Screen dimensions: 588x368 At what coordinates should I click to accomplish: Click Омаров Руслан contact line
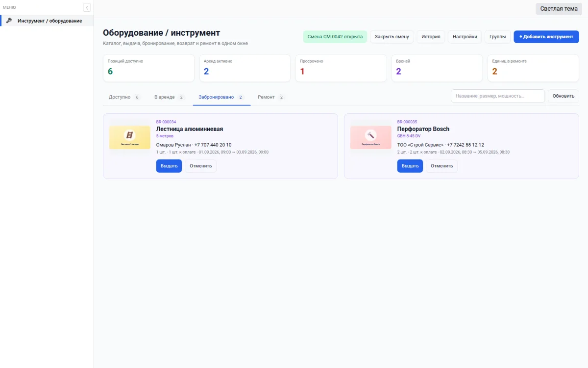194,145
